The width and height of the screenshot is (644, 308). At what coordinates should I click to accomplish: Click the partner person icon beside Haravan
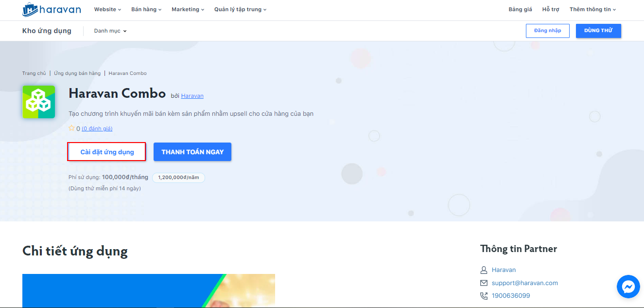point(484,270)
